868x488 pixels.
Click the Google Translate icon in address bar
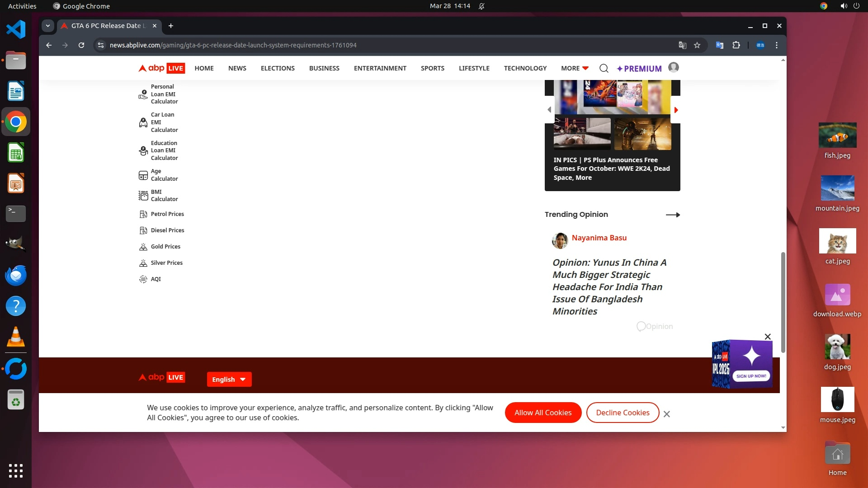click(682, 45)
